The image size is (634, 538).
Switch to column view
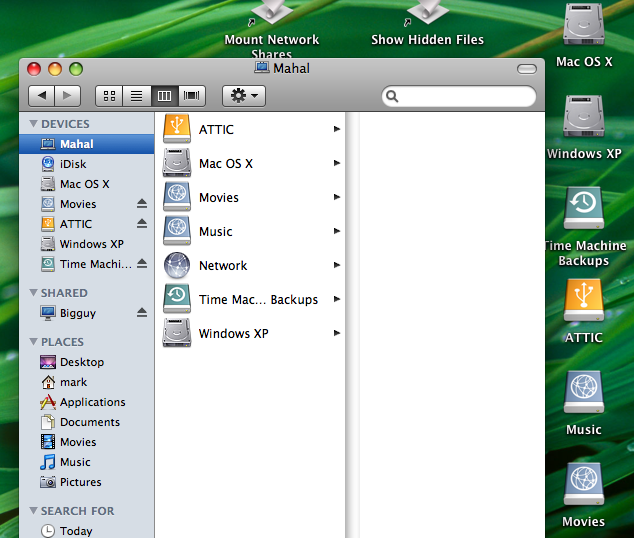pos(165,96)
